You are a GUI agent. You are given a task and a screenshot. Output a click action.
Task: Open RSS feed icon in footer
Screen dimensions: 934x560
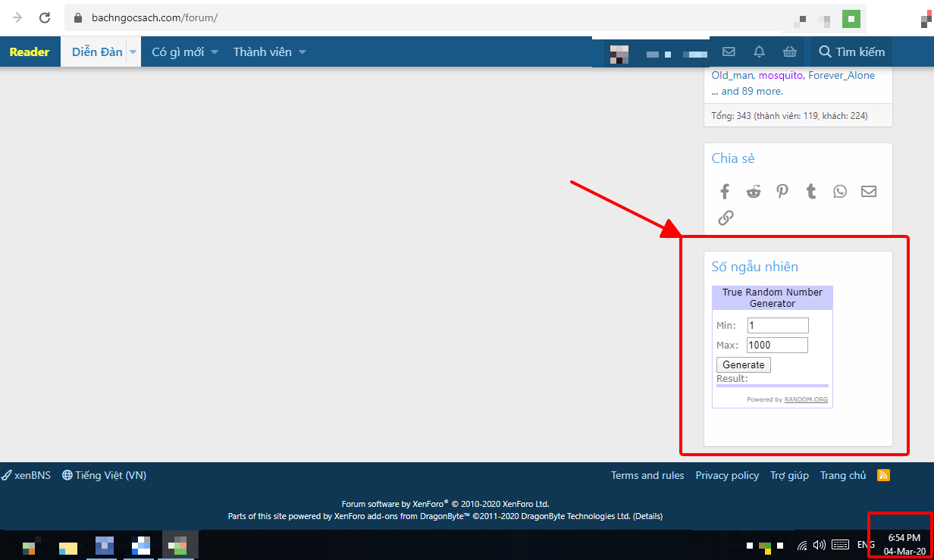tap(883, 475)
